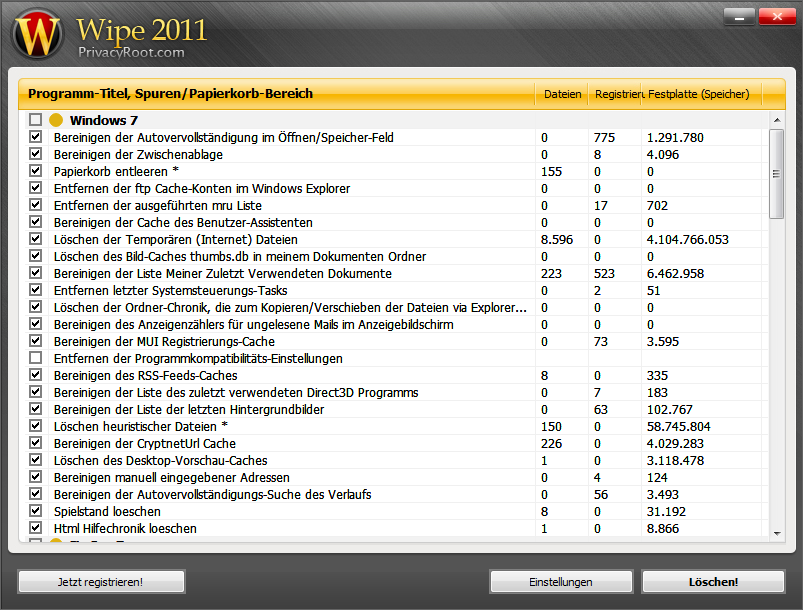This screenshot has width=803, height=610.
Task: Click the scrollbar up arrow
Action: [775, 118]
